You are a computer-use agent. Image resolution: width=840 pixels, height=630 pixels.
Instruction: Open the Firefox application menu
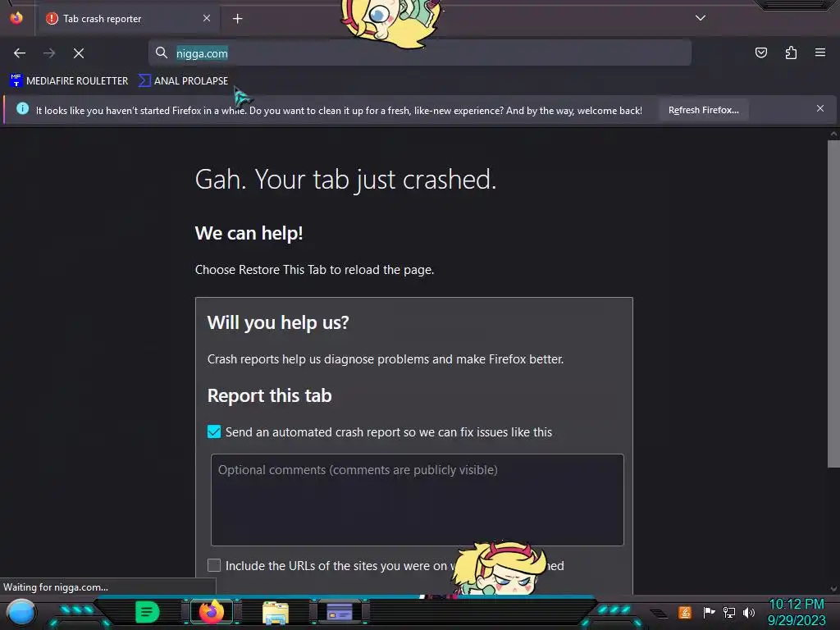coord(820,52)
